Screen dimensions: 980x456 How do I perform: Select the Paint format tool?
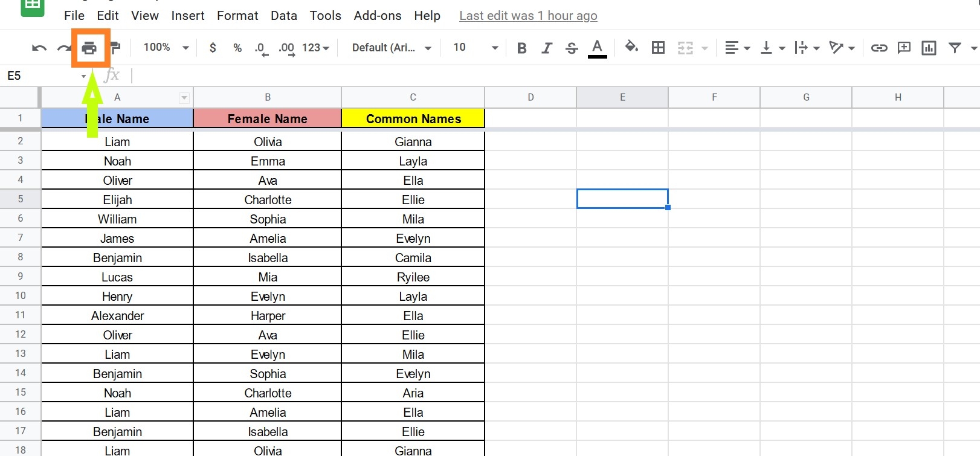click(x=115, y=48)
